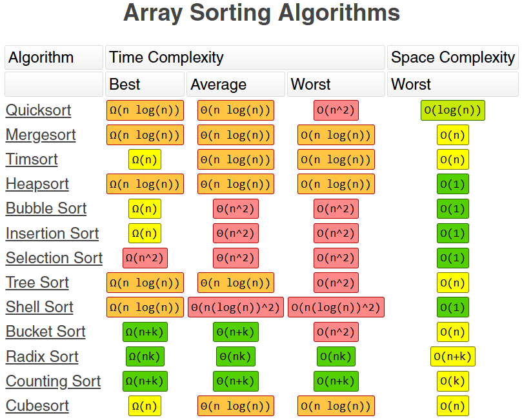Follow the Bubble Sort link
This screenshot has width=522, height=420.
click(x=46, y=208)
